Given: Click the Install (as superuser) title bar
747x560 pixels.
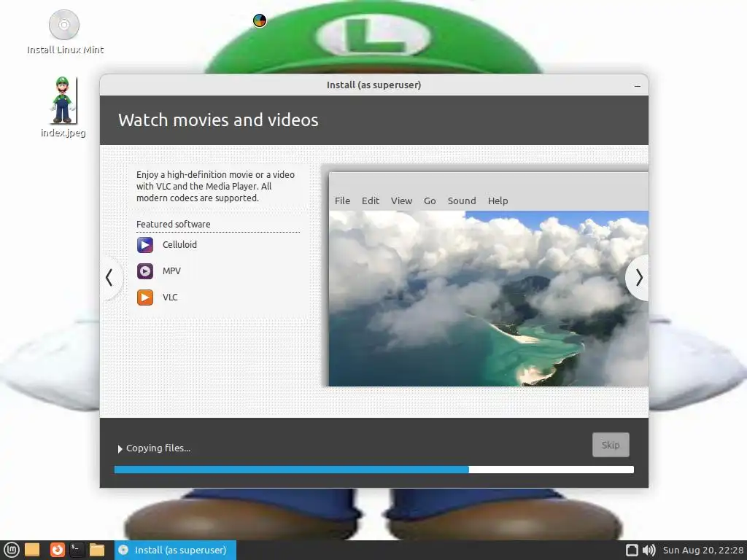Looking at the screenshot, I should (x=374, y=85).
